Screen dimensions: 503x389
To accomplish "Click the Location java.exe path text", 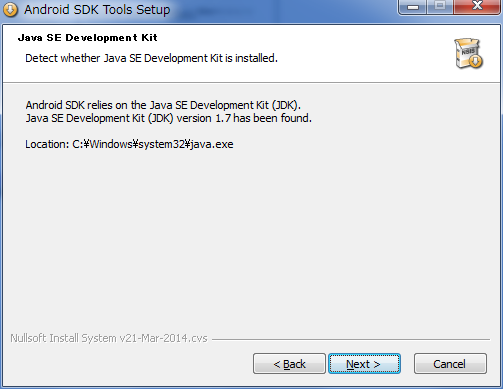I will (129, 144).
